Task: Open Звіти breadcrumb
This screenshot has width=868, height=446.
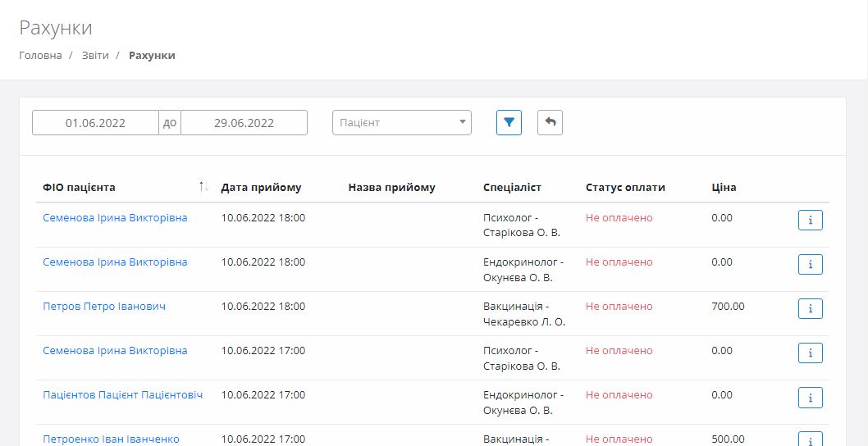Action: [95, 55]
